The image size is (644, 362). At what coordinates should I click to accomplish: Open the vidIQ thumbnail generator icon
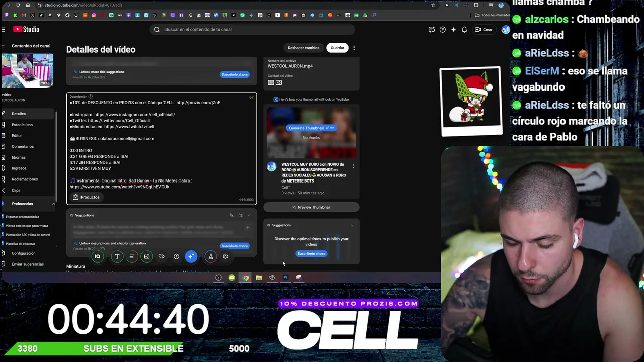[x=146, y=256]
